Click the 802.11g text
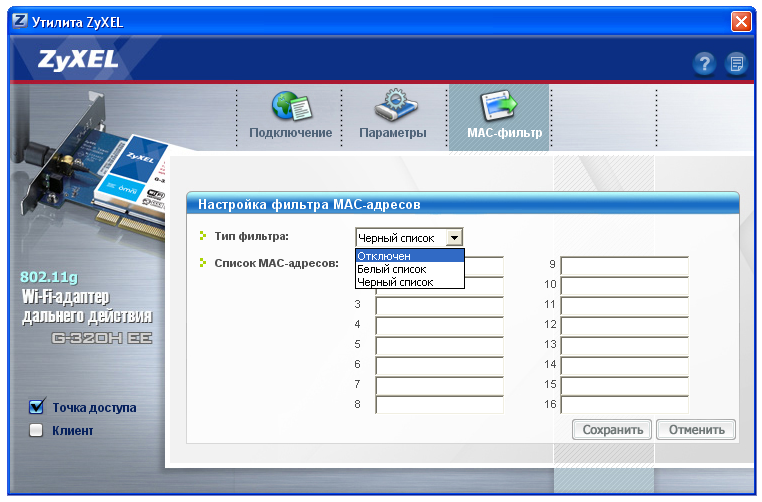Viewport: 762px width, 502px height. (x=49, y=277)
